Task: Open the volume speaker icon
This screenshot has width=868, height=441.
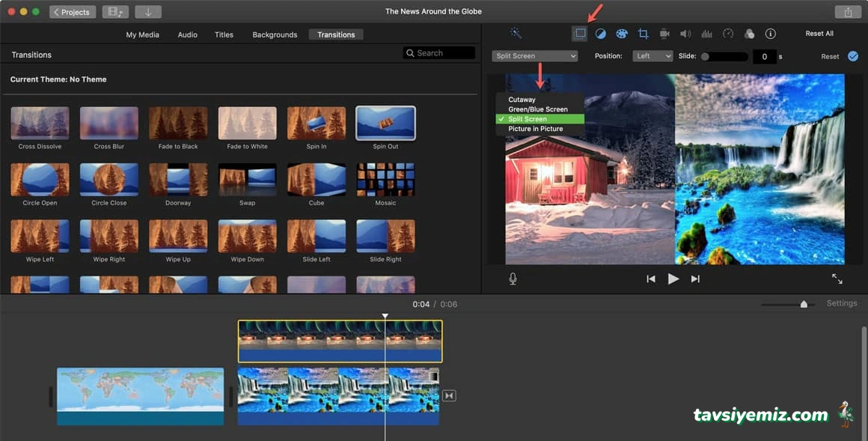Action: [685, 34]
